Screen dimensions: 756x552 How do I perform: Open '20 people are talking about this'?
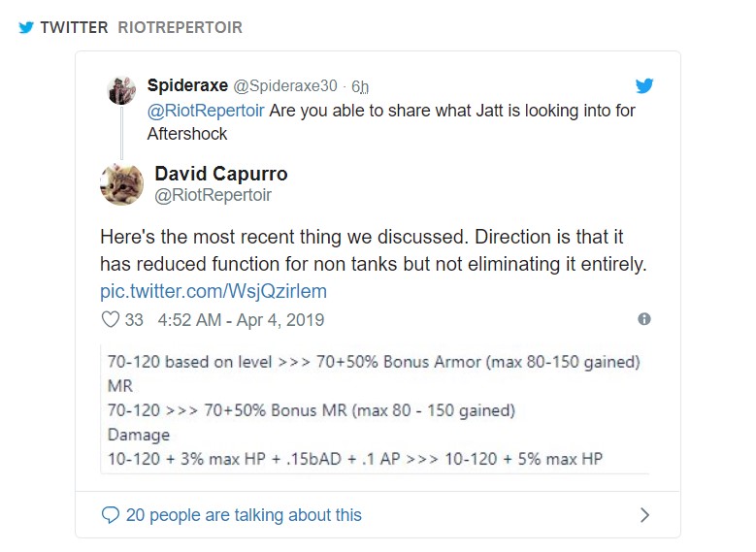click(244, 515)
